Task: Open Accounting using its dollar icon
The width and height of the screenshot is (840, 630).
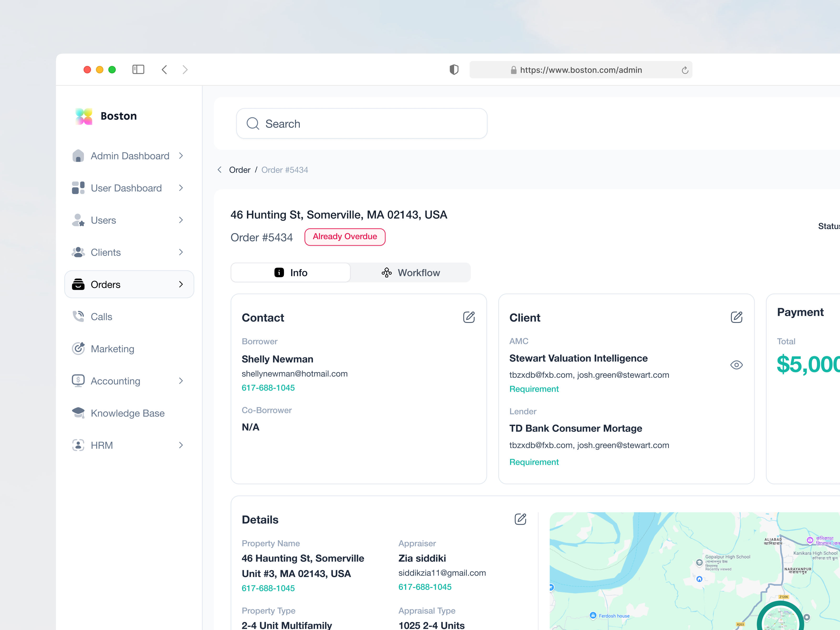Action: [78, 381]
